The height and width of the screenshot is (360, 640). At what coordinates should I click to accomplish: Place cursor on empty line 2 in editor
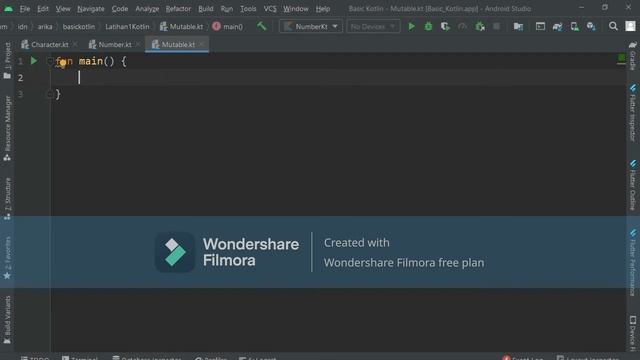pyautogui.click(x=338, y=78)
